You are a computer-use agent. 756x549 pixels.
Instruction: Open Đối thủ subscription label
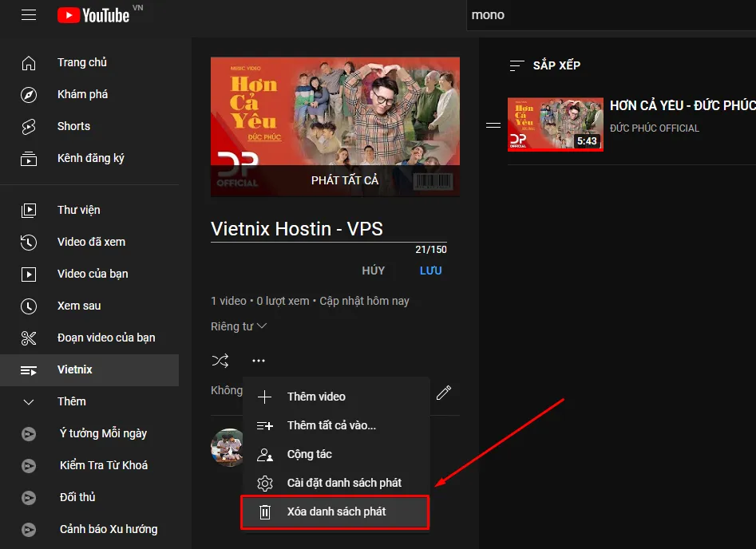coord(77,497)
